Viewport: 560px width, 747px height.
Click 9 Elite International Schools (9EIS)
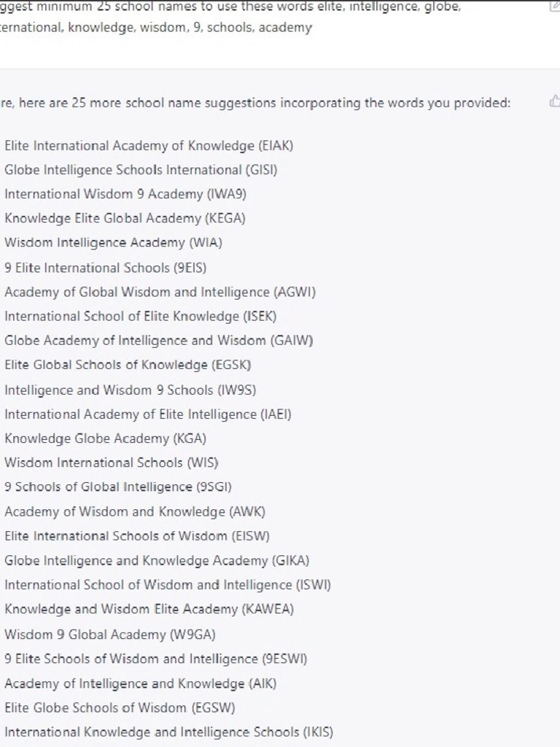105,268
